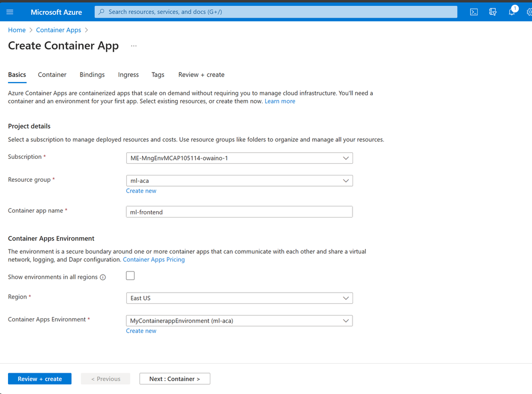Click the blue Review + create button
The height and width of the screenshot is (394, 532).
(40, 379)
